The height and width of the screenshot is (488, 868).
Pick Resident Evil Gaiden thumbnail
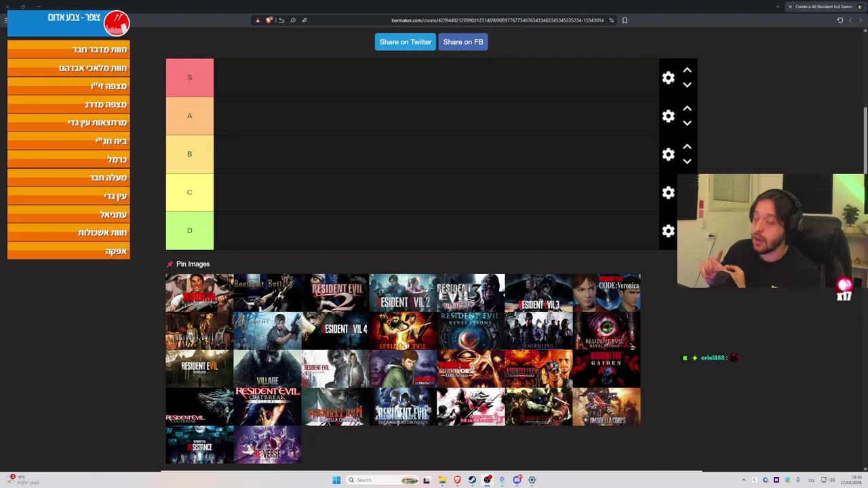pos(606,369)
